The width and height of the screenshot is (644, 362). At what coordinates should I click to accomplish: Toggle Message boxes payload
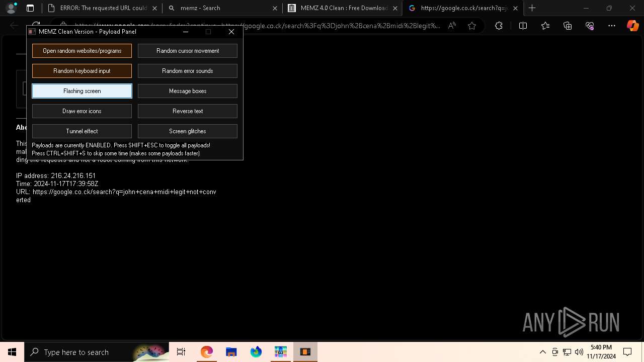coord(188,91)
